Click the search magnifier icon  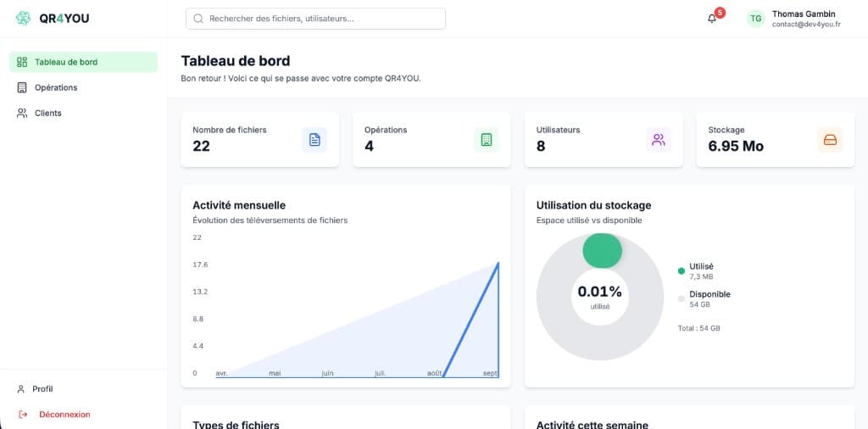click(198, 19)
